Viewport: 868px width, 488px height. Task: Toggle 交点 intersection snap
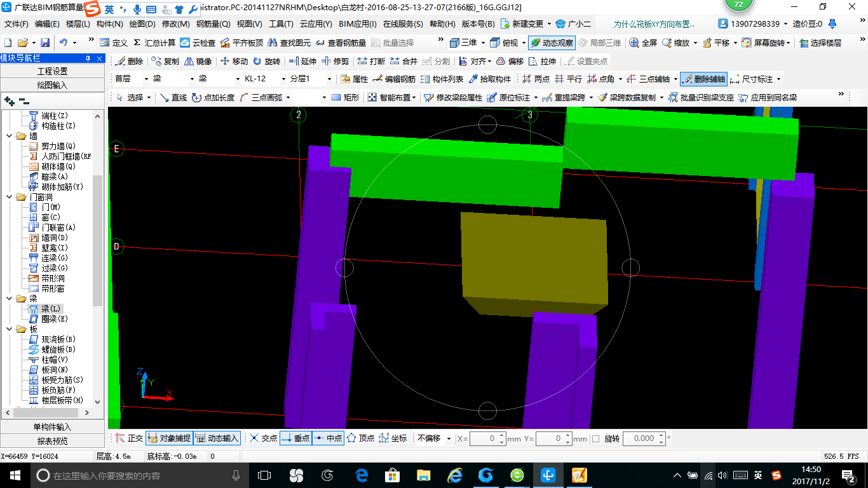coord(263,438)
